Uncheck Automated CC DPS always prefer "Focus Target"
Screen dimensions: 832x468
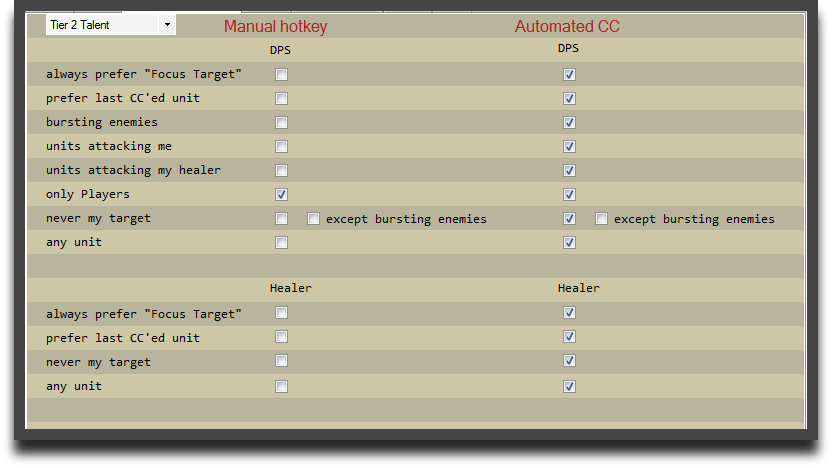tap(570, 74)
